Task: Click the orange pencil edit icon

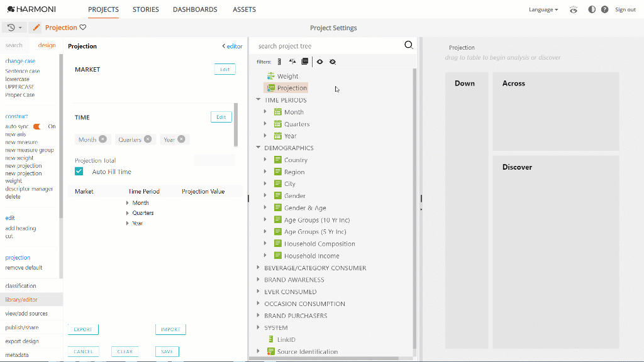Action: point(36,28)
